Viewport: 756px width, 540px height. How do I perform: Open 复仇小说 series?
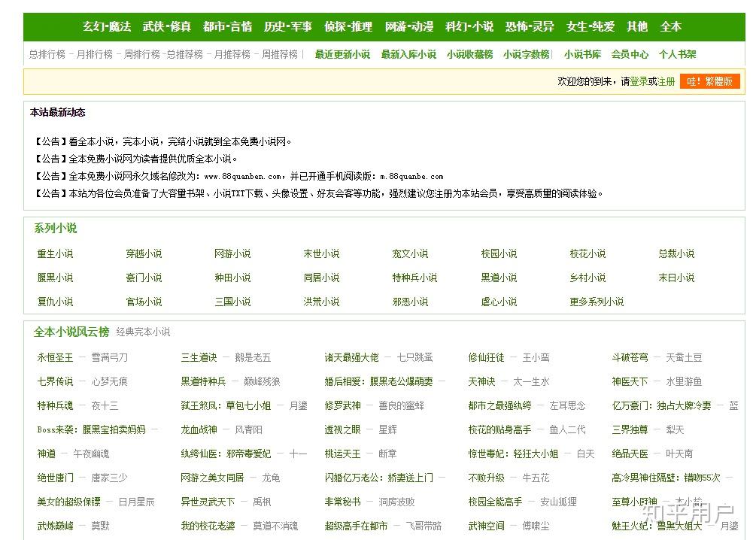[x=55, y=302]
